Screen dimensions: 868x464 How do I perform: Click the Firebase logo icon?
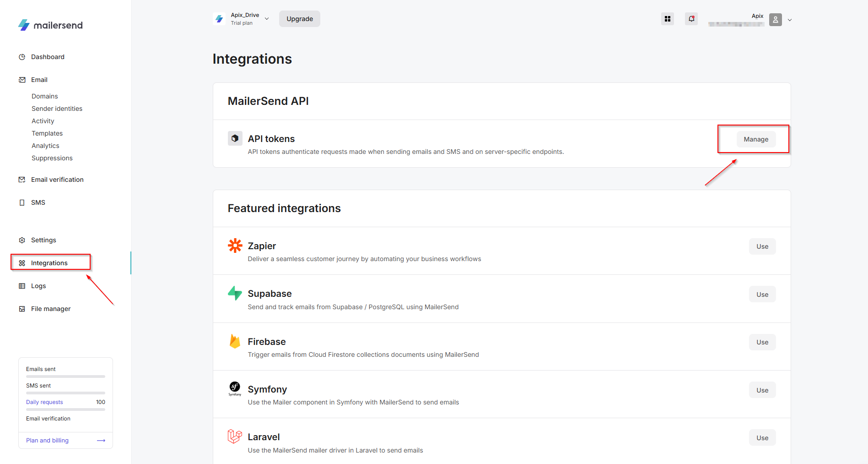click(x=235, y=341)
